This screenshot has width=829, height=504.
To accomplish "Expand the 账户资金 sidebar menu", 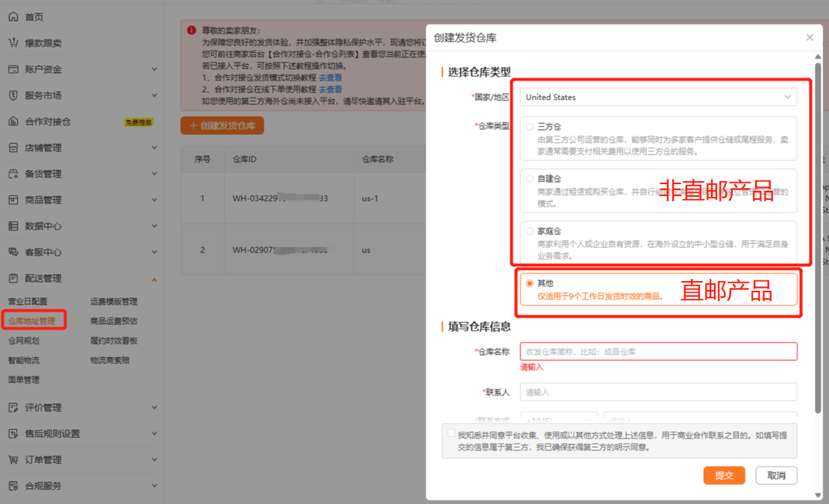I will [x=154, y=69].
